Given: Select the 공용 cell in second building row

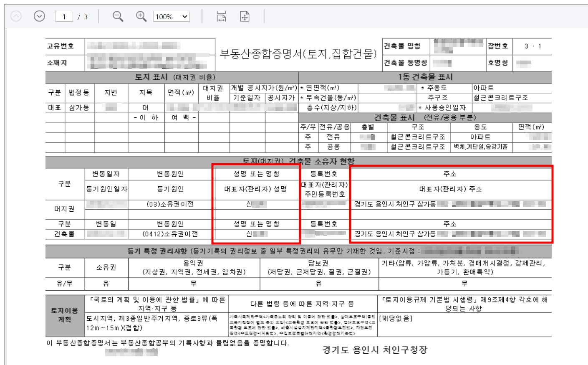Looking at the screenshot, I should (x=333, y=147).
